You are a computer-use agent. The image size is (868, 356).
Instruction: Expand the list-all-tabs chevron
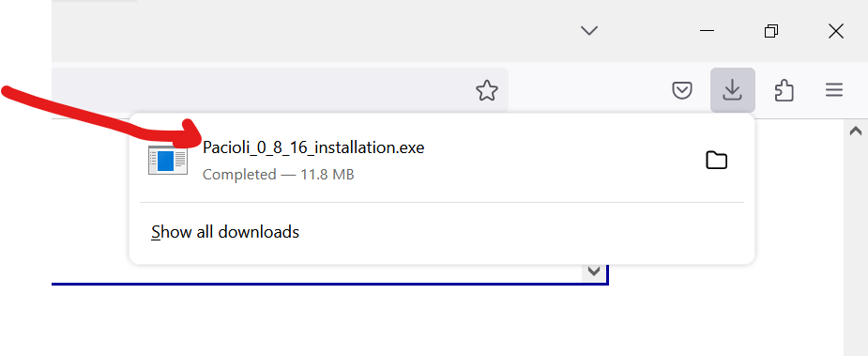click(589, 30)
